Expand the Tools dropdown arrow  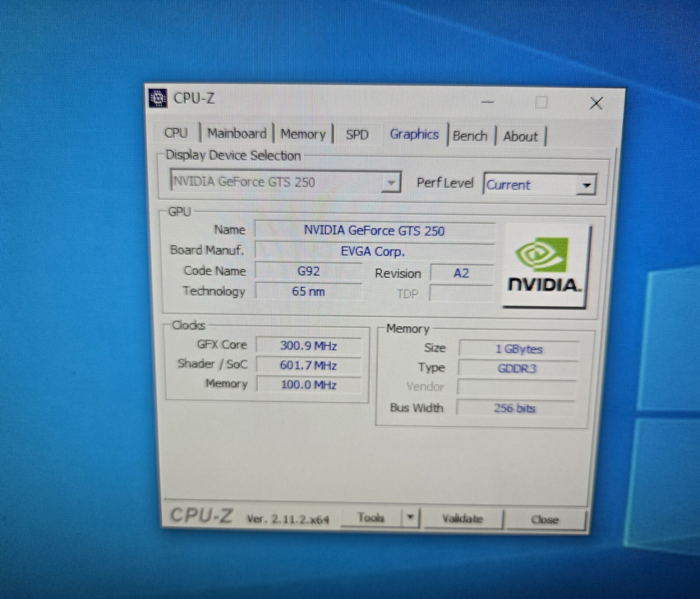[410, 518]
